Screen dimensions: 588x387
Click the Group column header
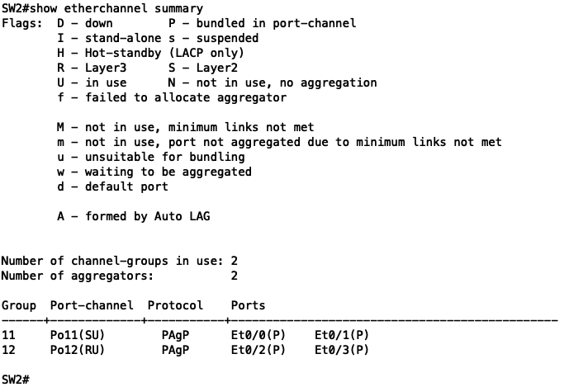click(19, 305)
